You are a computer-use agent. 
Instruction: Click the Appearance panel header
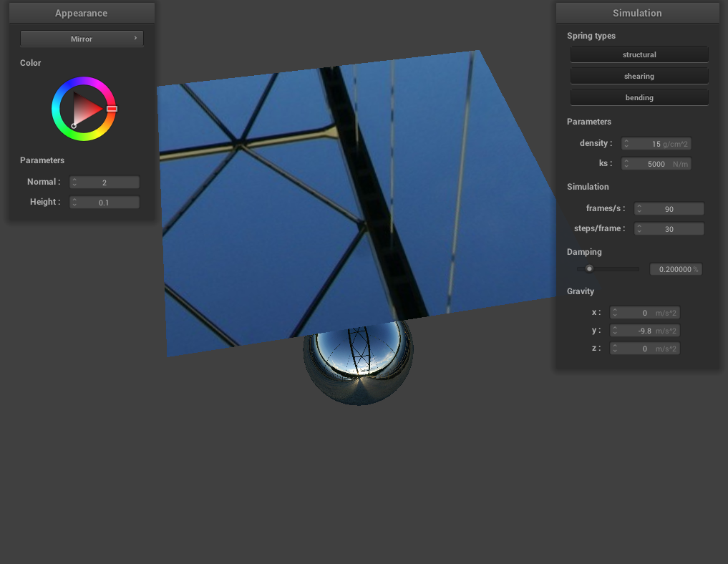point(82,13)
